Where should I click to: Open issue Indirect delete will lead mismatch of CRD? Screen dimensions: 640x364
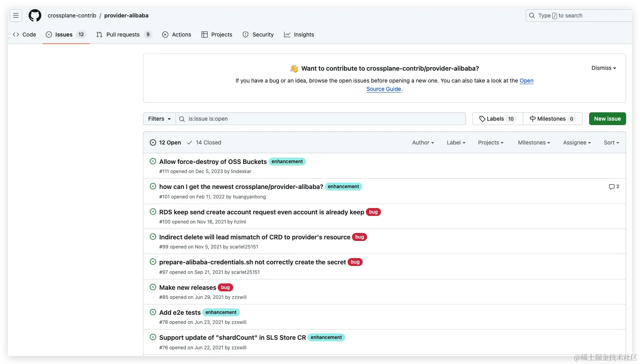255,237
